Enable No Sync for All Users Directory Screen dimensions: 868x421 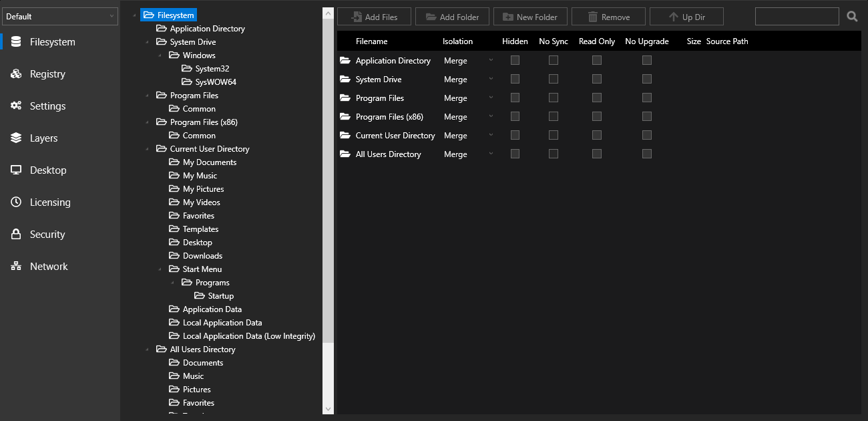coord(554,154)
